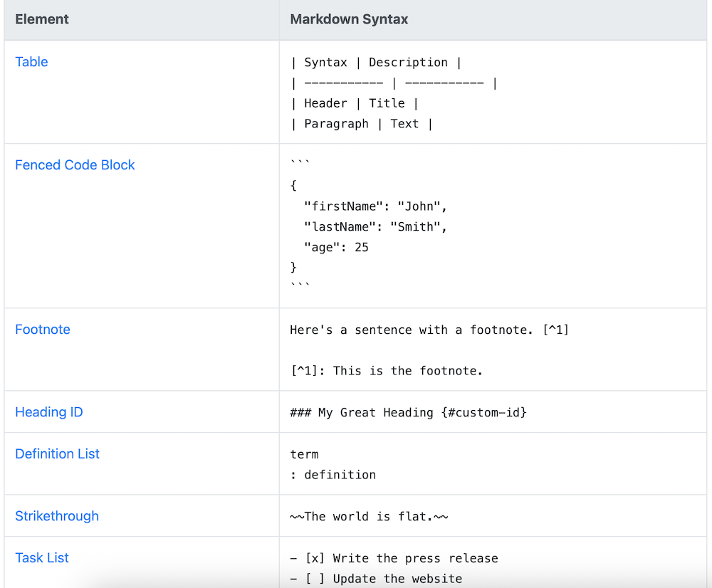The height and width of the screenshot is (588, 712).
Task: Open the Definition List link
Action: point(58,454)
